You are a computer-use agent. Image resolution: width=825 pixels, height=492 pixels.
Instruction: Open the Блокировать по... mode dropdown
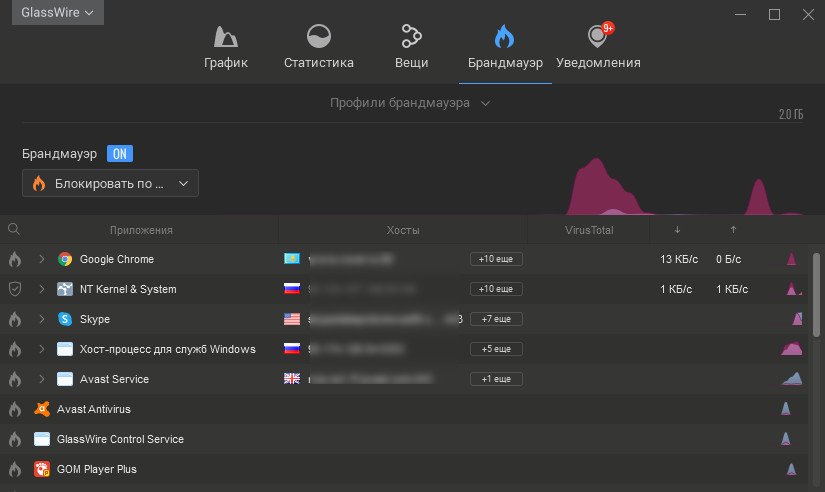pyautogui.click(x=110, y=183)
